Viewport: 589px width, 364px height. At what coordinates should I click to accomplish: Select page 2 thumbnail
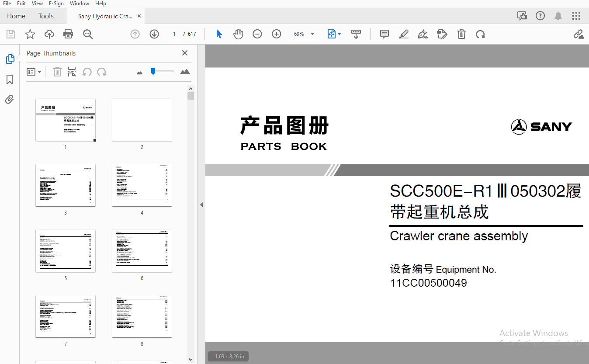point(142,120)
